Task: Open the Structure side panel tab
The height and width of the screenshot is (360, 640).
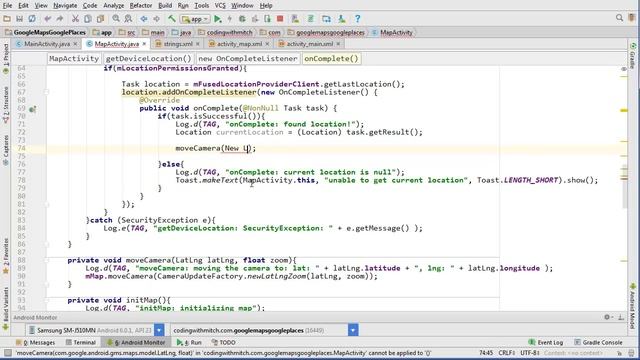Action: (6, 105)
